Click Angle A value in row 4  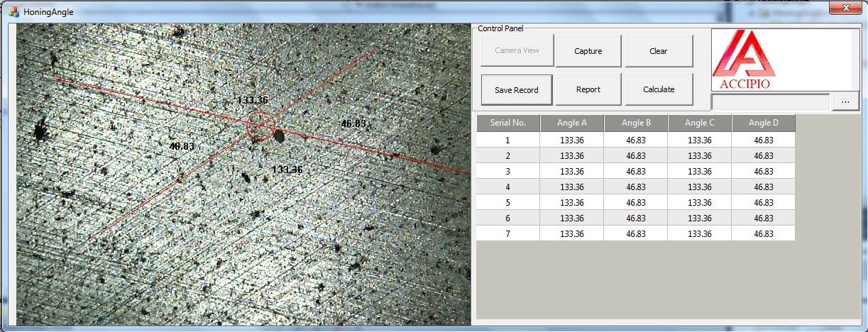click(571, 187)
